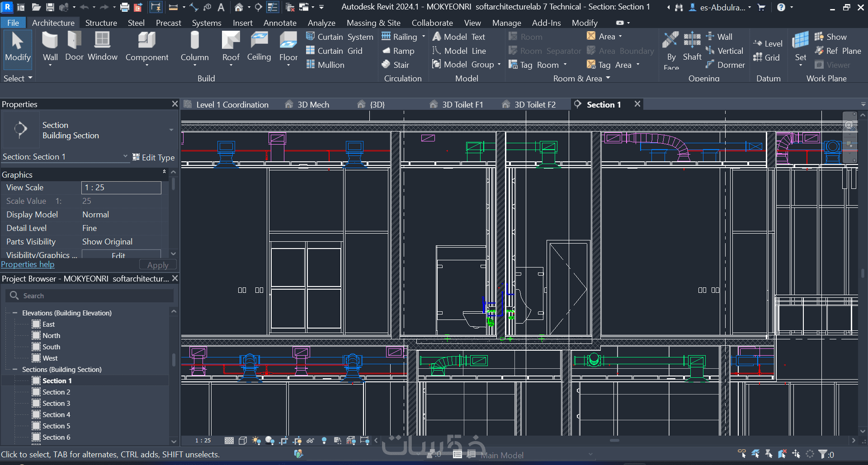Click Temporary Hide/Isolate glasses icon
Screen dimensions: 868x465
point(310,441)
